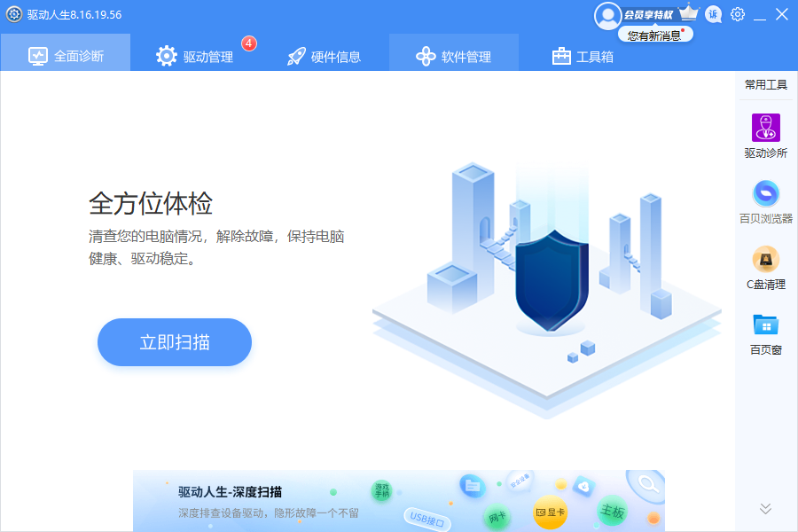Viewport: 798px width, 532px height.
Task: Open the settings gear in the title bar
Action: (x=737, y=14)
